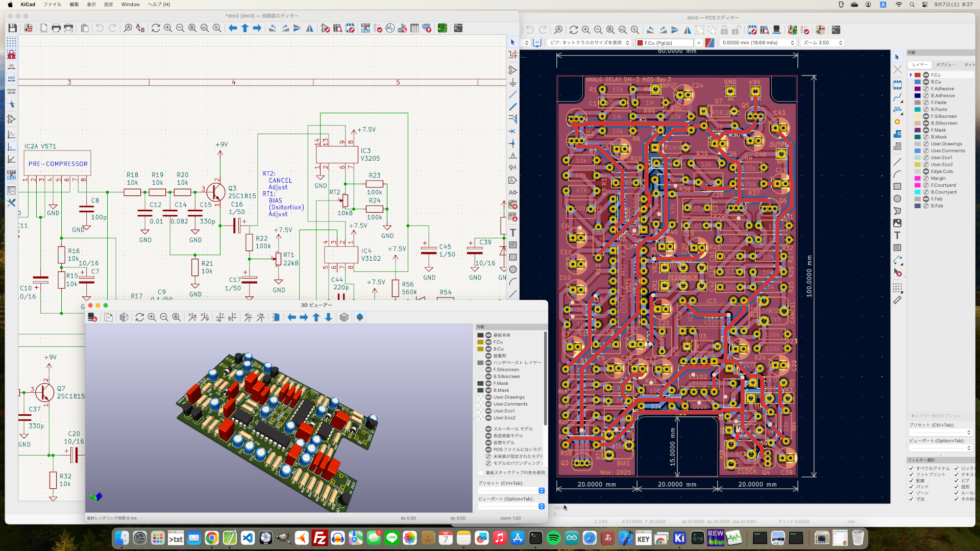Open scripting console in PCB editor
This screenshot has height=551, width=980.
(x=836, y=30)
